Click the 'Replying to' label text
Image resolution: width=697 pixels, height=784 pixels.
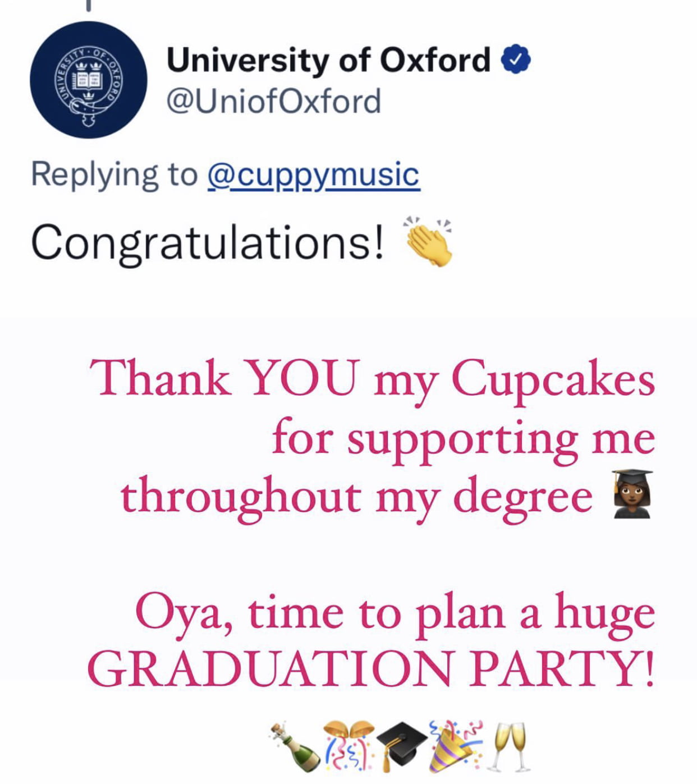click(x=114, y=175)
